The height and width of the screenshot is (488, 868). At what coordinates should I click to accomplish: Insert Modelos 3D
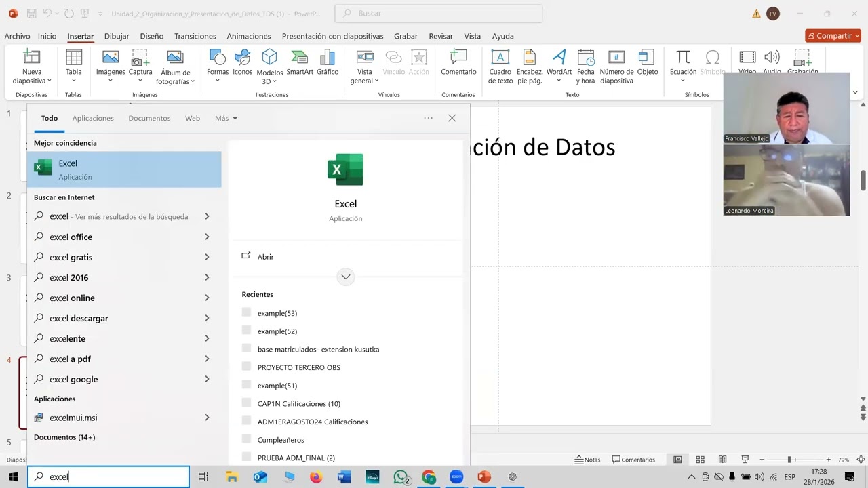click(269, 67)
